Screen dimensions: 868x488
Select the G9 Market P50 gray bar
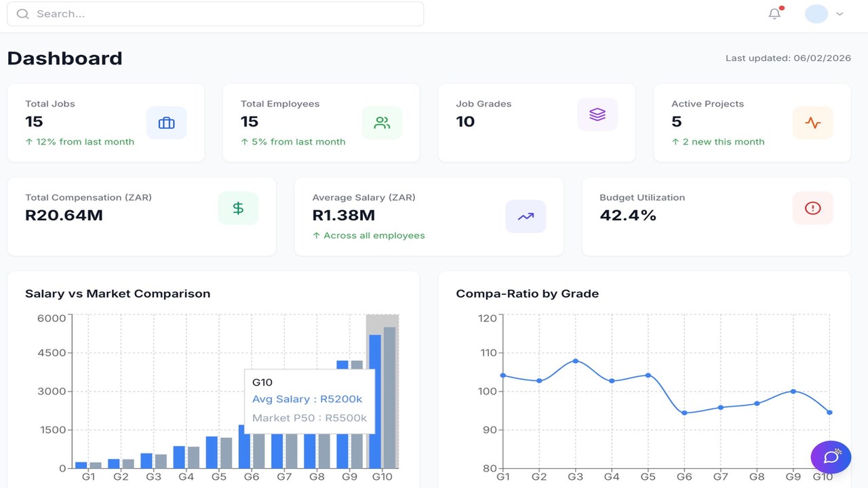[357, 414]
